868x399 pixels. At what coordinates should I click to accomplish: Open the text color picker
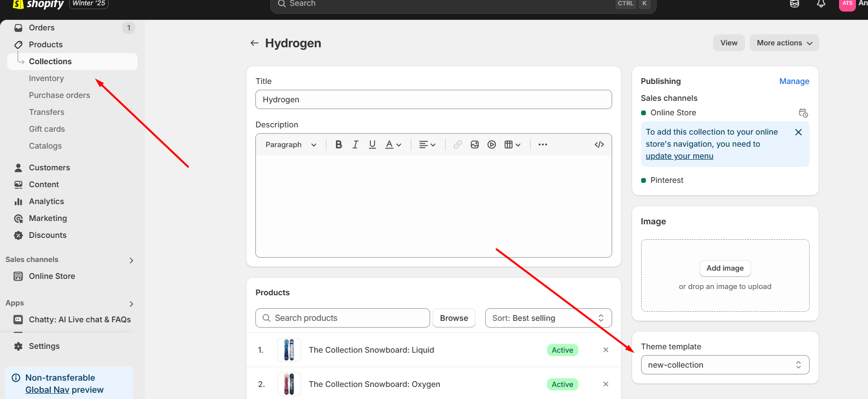point(393,144)
